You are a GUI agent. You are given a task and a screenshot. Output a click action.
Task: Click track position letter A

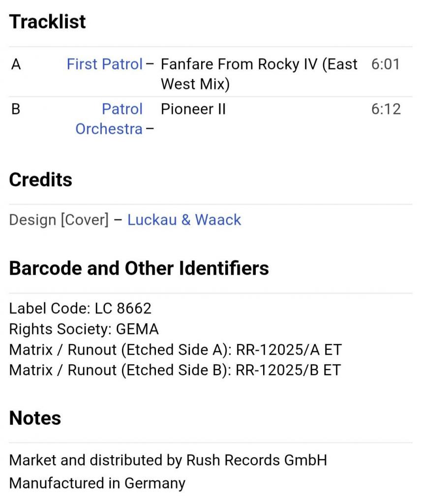(x=16, y=64)
